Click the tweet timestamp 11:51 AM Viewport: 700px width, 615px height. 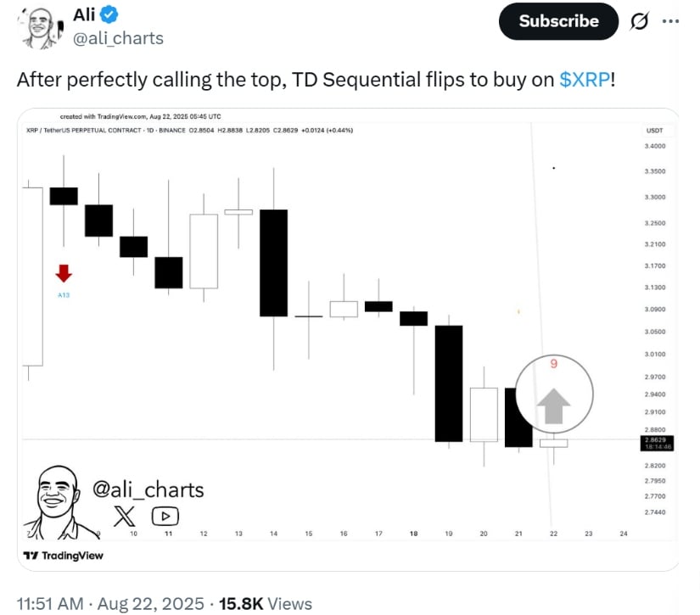pos(50,604)
